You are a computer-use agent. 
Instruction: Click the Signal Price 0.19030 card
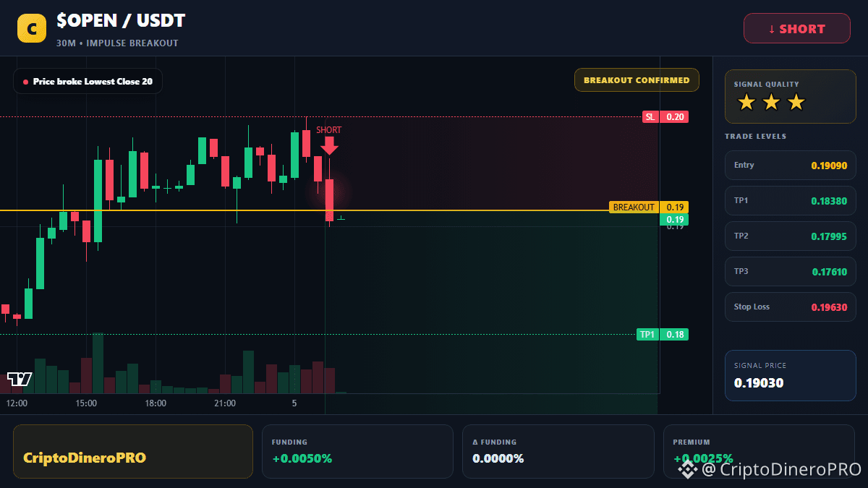pyautogui.click(x=791, y=375)
